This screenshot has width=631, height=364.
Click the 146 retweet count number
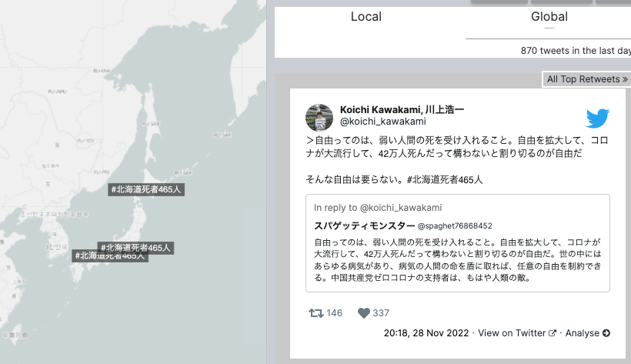[335, 313]
